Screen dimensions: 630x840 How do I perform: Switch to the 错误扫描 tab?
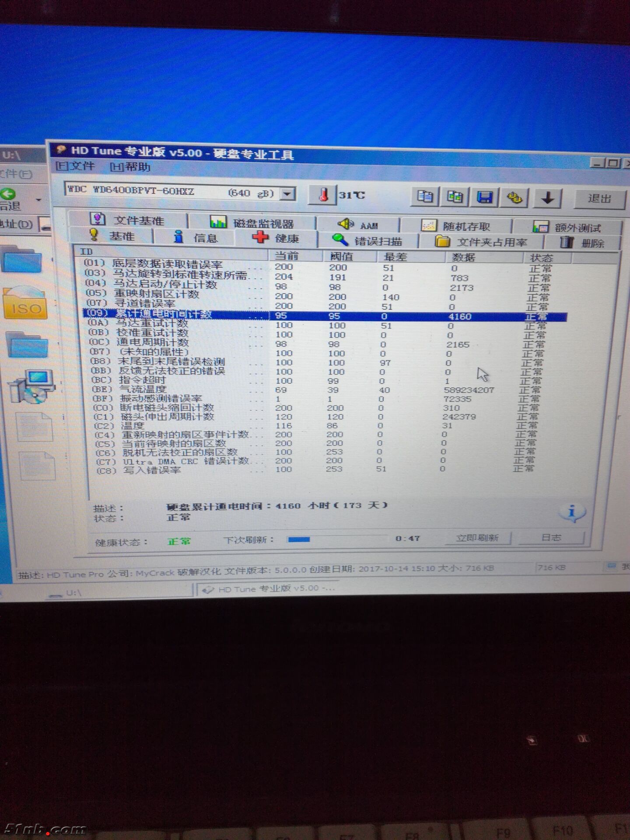coord(367,241)
